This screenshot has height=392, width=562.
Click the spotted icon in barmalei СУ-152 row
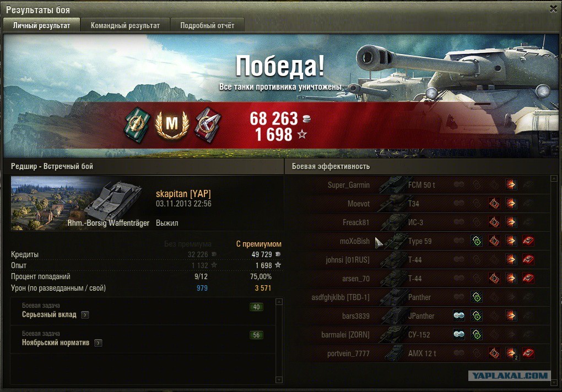[x=459, y=334]
